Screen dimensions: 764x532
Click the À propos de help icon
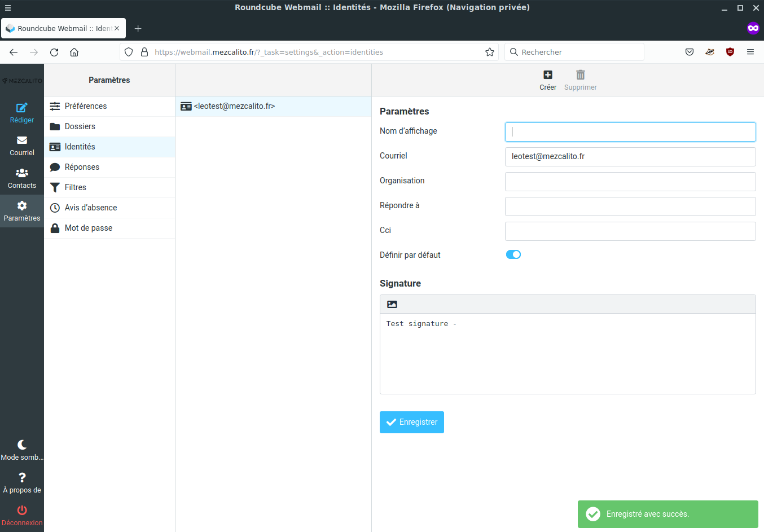click(x=22, y=482)
